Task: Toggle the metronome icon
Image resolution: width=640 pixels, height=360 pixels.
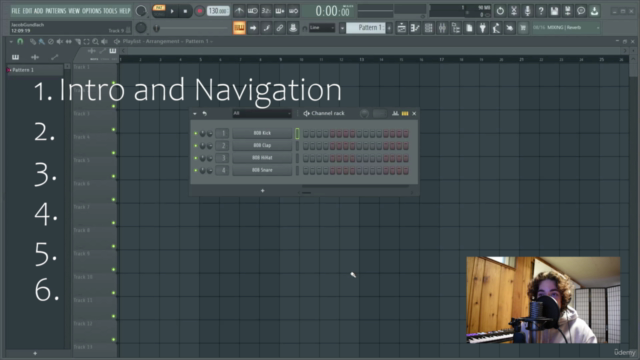Action: pyautogui.click(x=239, y=11)
